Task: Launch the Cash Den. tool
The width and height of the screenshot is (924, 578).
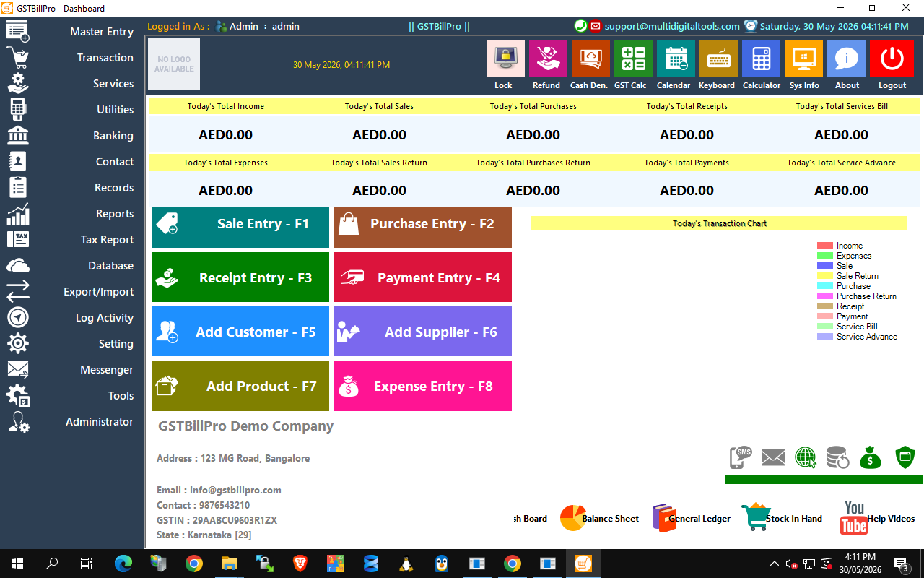Action: click(590, 59)
